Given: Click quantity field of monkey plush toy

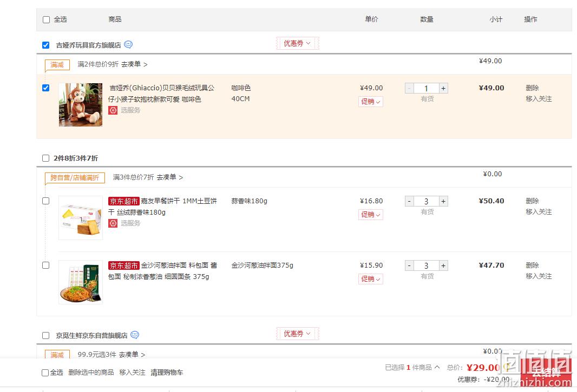Looking at the screenshot, I should [x=427, y=88].
